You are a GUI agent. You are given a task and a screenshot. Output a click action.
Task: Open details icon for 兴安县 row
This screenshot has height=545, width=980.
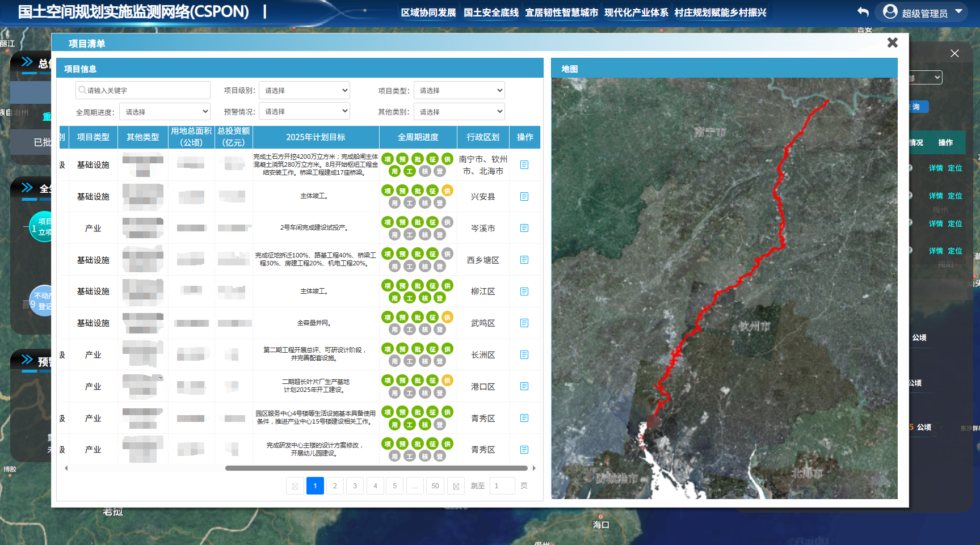pos(524,196)
